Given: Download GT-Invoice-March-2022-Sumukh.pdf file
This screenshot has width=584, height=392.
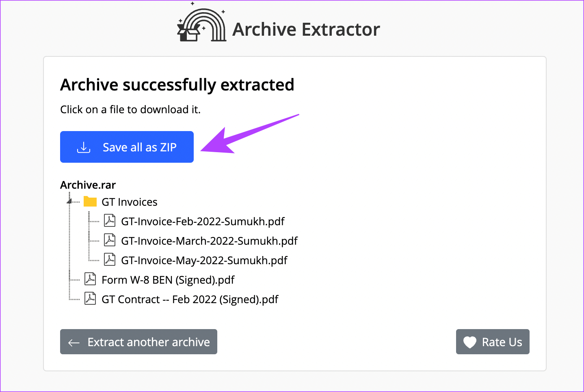Looking at the screenshot, I should point(209,241).
